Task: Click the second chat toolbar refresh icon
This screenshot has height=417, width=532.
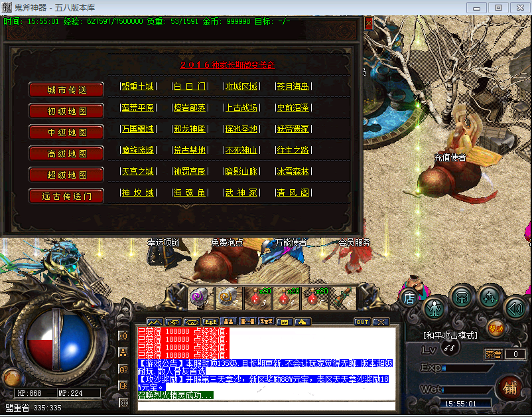Action: coord(173,321)
